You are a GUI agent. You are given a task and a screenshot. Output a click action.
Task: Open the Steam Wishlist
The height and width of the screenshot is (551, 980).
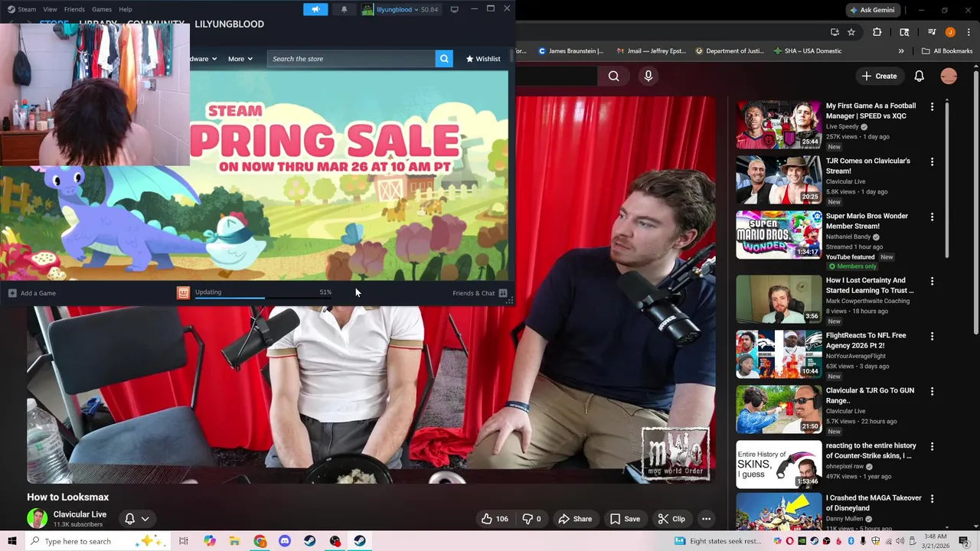[x=482, y=59]
